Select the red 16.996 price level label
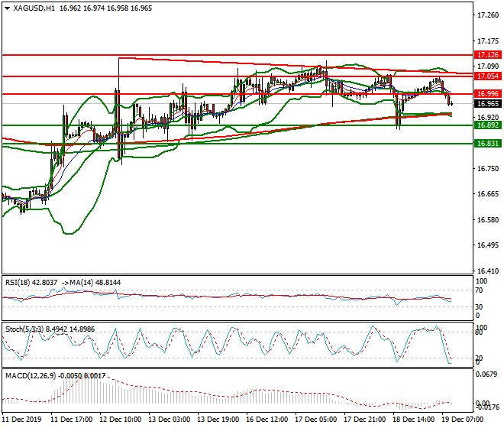 click(488, 94)
